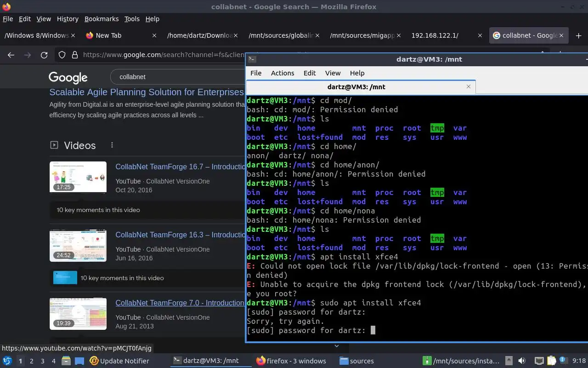Open the tracking protection shield icon
The image size is (588, 368).
(62, 55)
